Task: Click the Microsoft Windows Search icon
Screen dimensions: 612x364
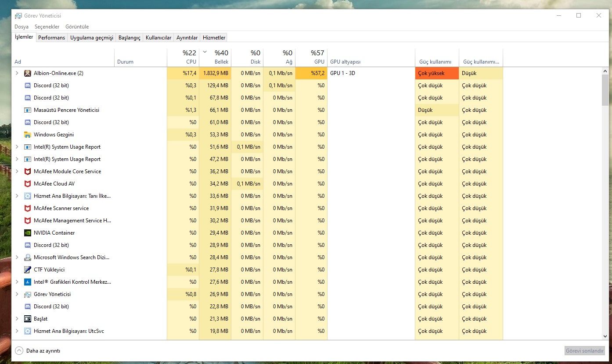Action: (27, 257)
